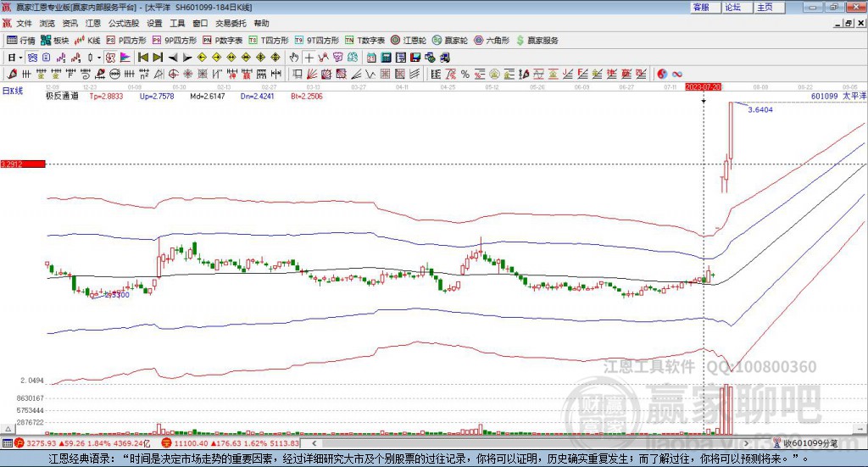Launch the 江恩轮 Gann wheel
This screenshot has width=868, height=467.
pyautogui.click(x=409, y=41)
